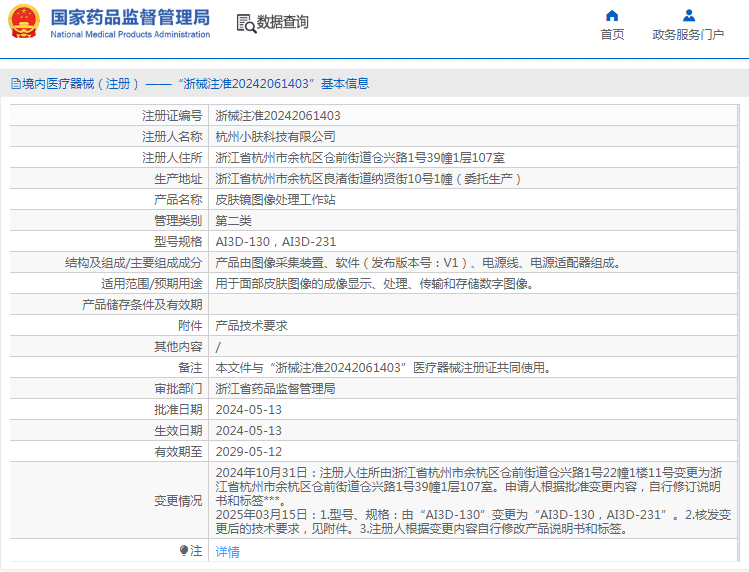Select the 注册人住所 address value

coord(360,158)
